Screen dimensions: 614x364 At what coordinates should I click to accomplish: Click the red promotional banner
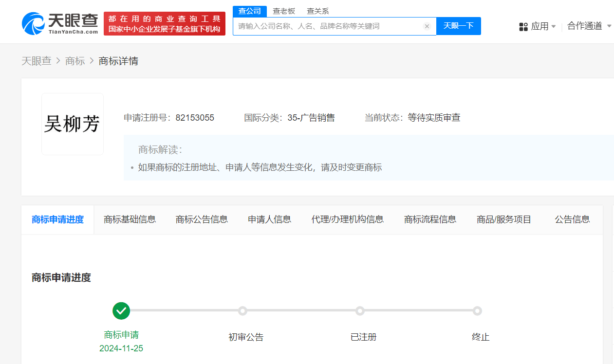(x=165, y=24)
